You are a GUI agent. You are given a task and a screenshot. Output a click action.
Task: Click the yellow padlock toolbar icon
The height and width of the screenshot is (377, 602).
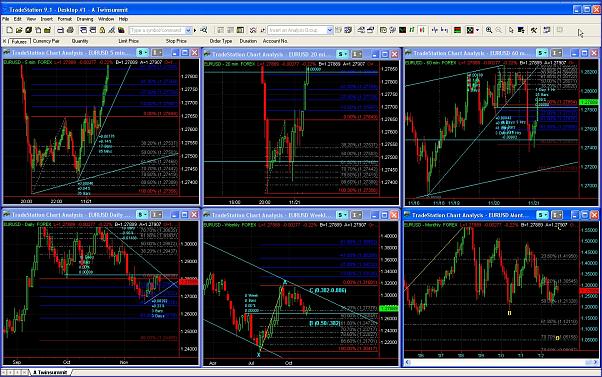(102, 30)
